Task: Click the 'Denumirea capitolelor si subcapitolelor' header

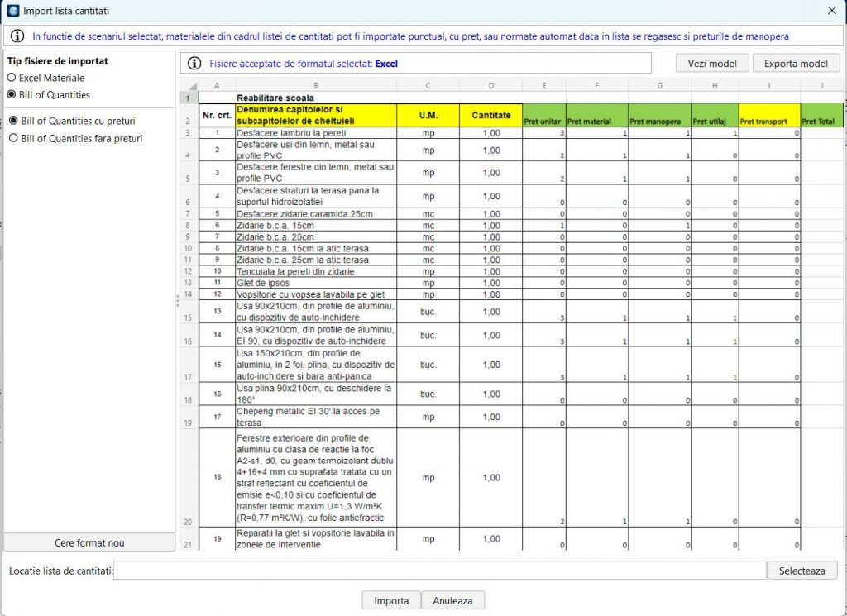Action: point(316,115)
